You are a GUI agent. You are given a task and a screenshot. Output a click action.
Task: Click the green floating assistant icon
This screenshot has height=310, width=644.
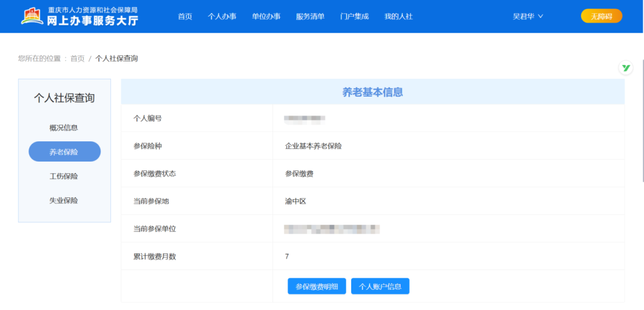tap(626, 68)
